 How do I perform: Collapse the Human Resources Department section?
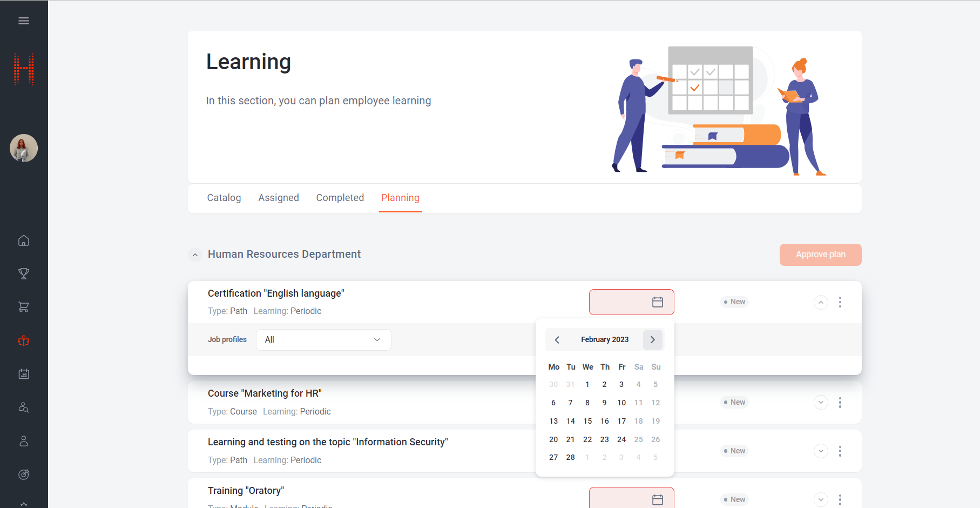[x=195, y=255]
